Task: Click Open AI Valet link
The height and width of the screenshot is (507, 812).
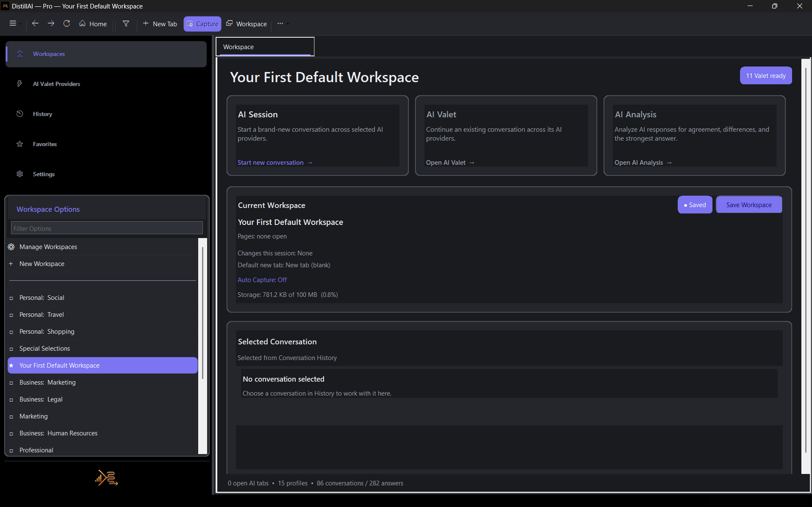Action: coord(450,163)
